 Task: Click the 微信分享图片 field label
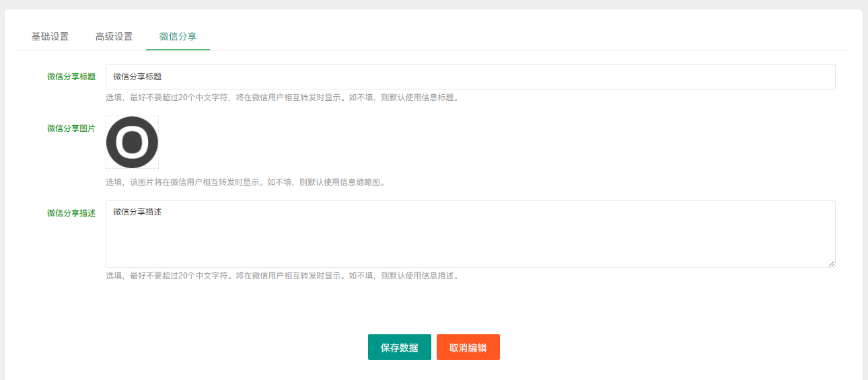pyautogui.click(x=71, y=128)
